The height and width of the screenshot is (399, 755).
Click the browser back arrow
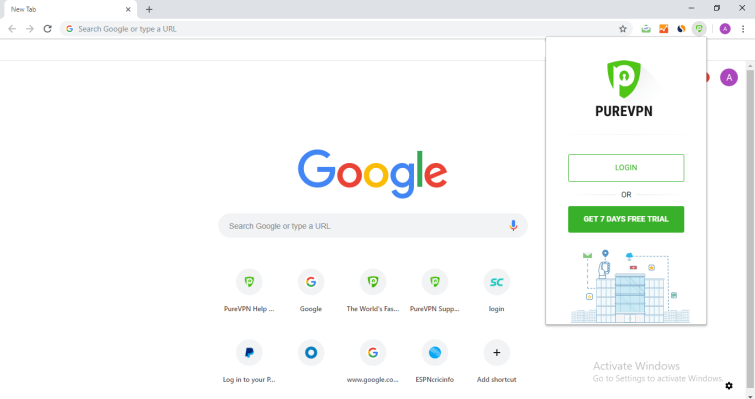[12, 29]
